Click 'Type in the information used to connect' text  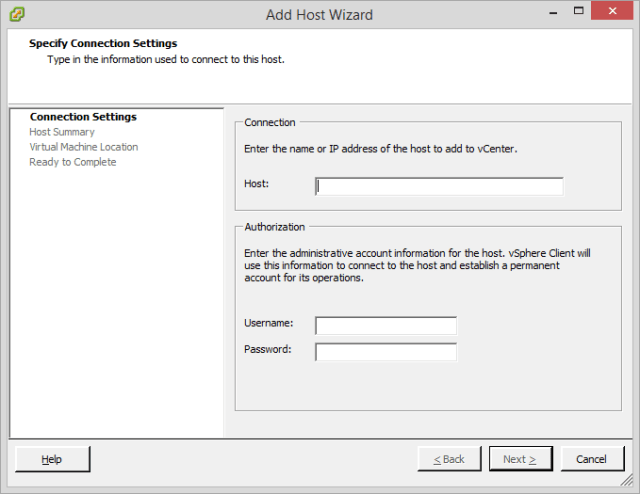[x=166, y=60]
